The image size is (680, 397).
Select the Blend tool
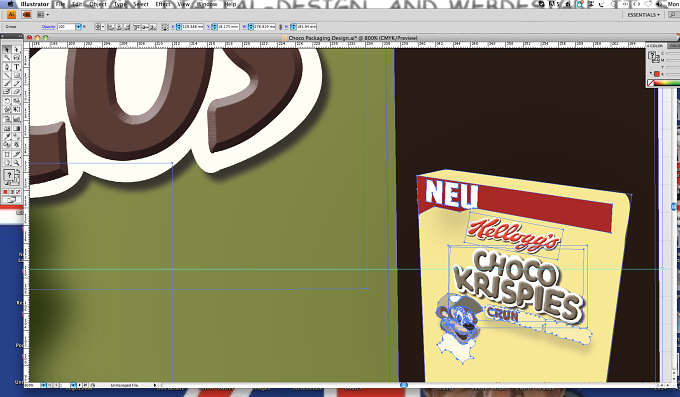pyautogui.click(x=16, y=137)
